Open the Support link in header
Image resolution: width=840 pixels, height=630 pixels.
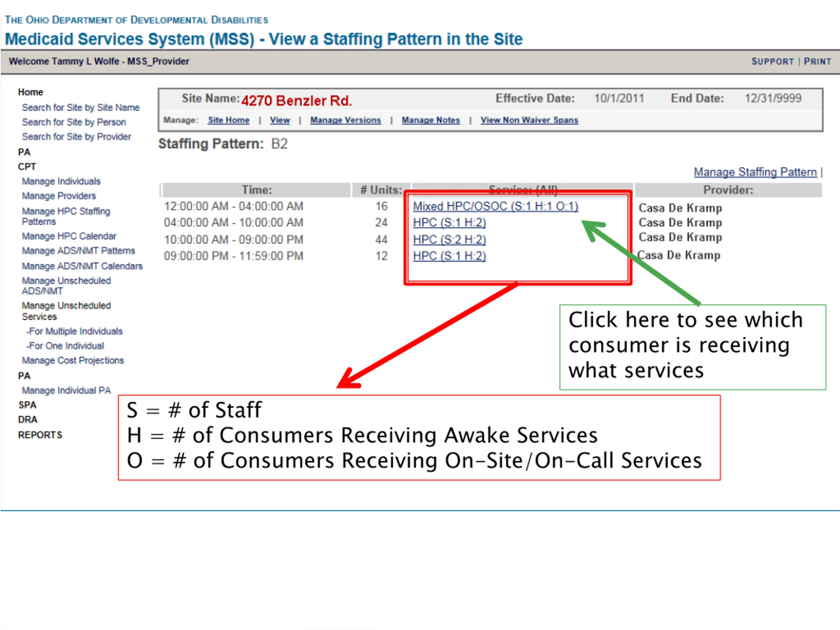click(772, 61)
